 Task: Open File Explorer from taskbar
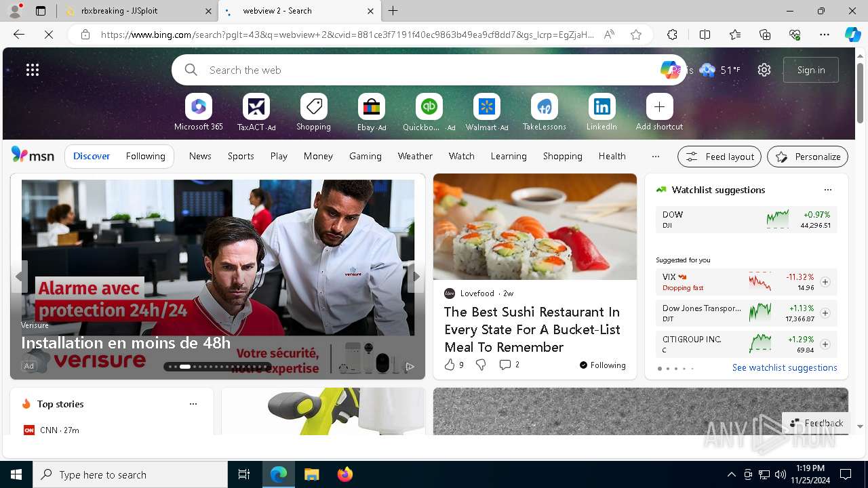[312, 474]
